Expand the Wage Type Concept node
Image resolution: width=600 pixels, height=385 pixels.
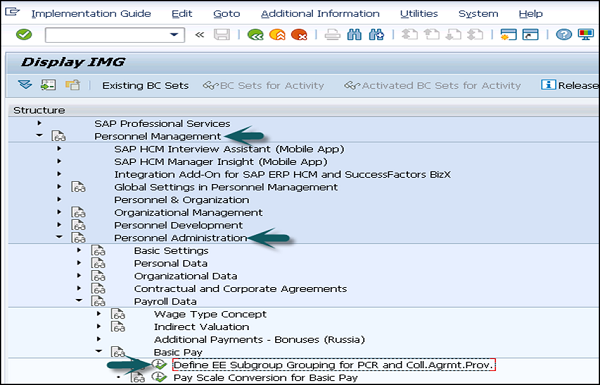coord(99,314)
